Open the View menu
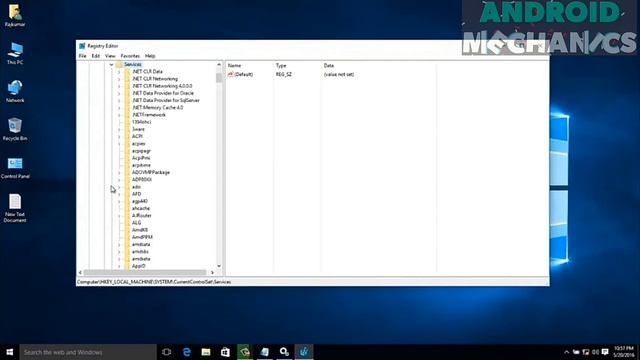This screenshot has width=640, height=360. pyautogui.click(x=110, y=56)
